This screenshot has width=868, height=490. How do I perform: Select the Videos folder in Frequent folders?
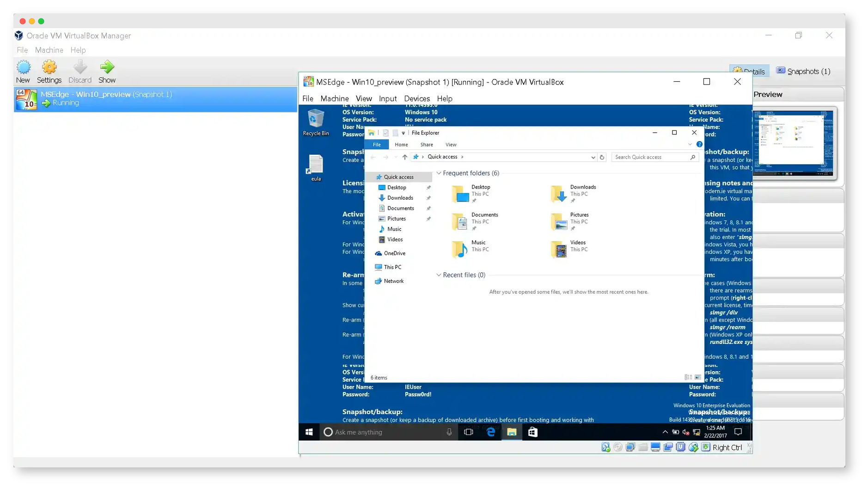(x=569, y=249)
